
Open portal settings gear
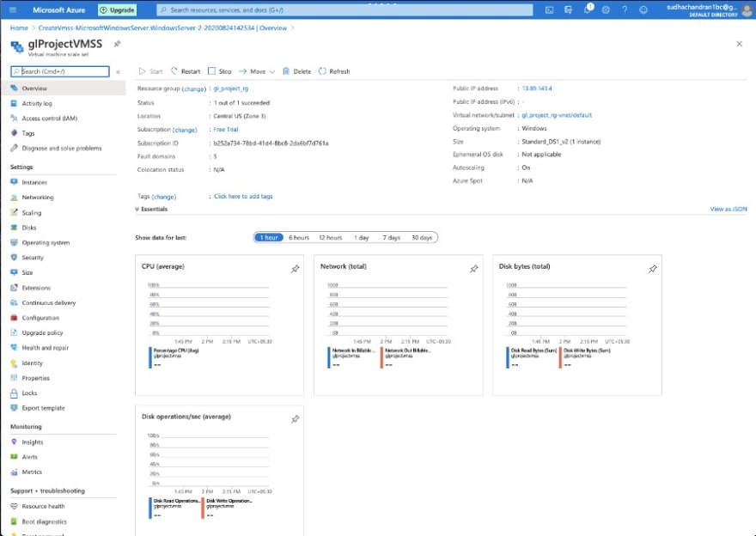(606, 9)
